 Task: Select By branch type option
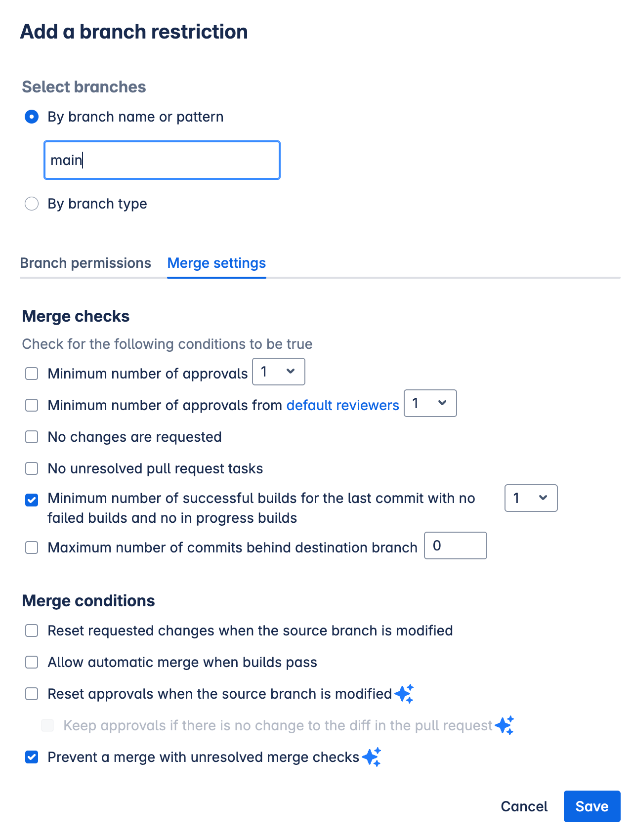(x=32, y=204)
